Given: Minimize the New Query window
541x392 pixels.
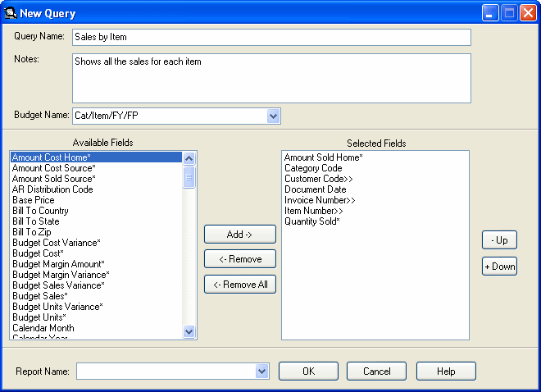Looking at the screenshot, I should tap(490, 13).
